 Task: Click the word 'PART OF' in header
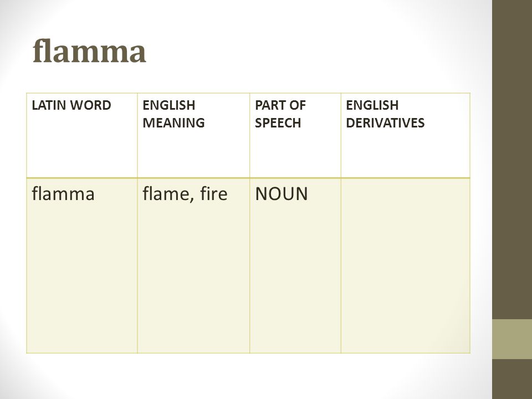pyautogui.click(x=280, y=105)
